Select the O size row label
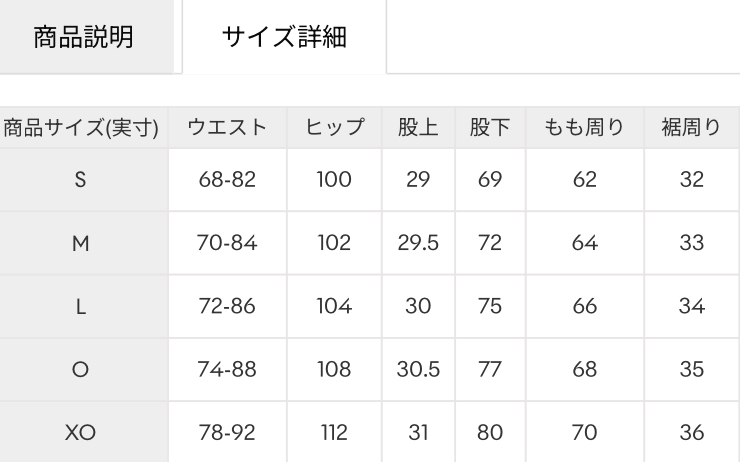Viewport: 740px width, 462px height. pyautogui.click(x=81, y=369)
